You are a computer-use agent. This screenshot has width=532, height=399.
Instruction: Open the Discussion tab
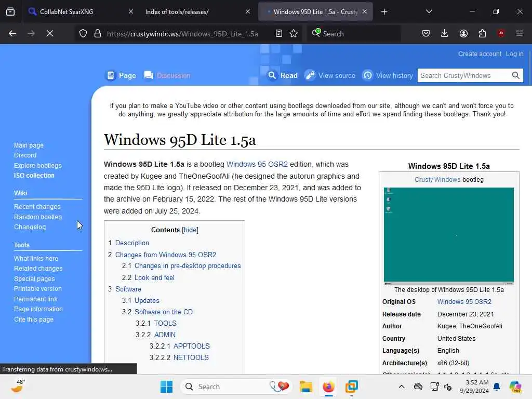click(x=167, y=75)
